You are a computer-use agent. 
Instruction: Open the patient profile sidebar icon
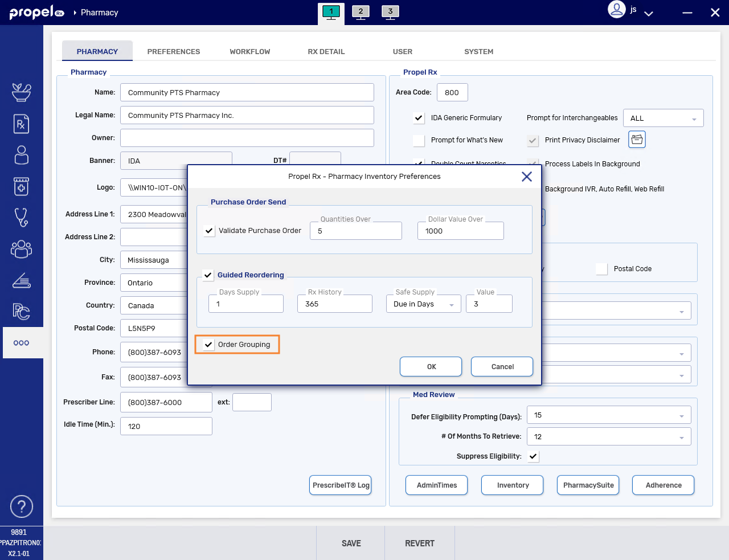tap(21, 155)
